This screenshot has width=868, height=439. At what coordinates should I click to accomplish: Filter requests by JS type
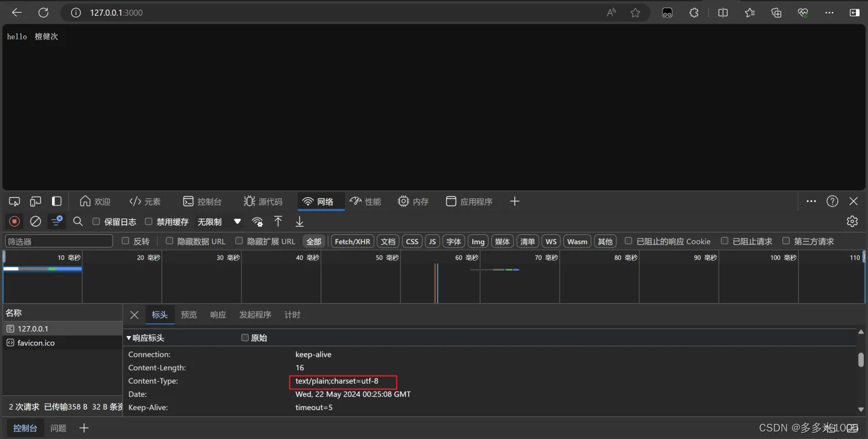point(432,241)
